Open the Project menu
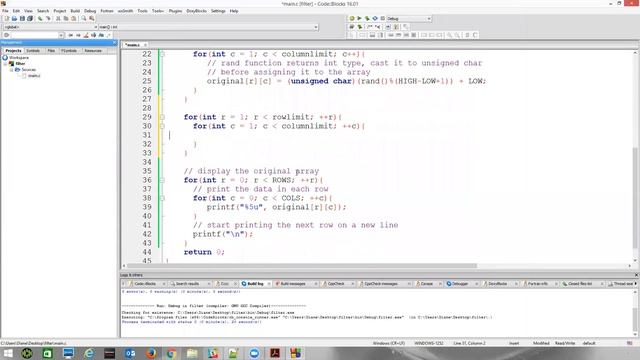 (x=60, y=11)
